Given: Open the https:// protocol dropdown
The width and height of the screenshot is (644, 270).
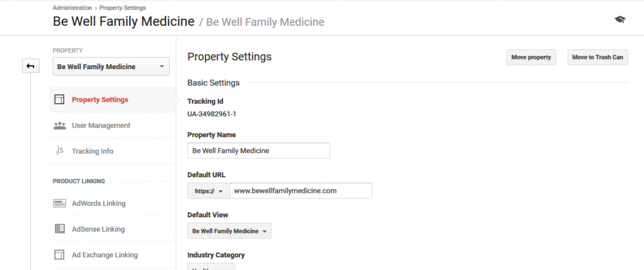Looking at the screenshot, I should click(x=209, y=191).
